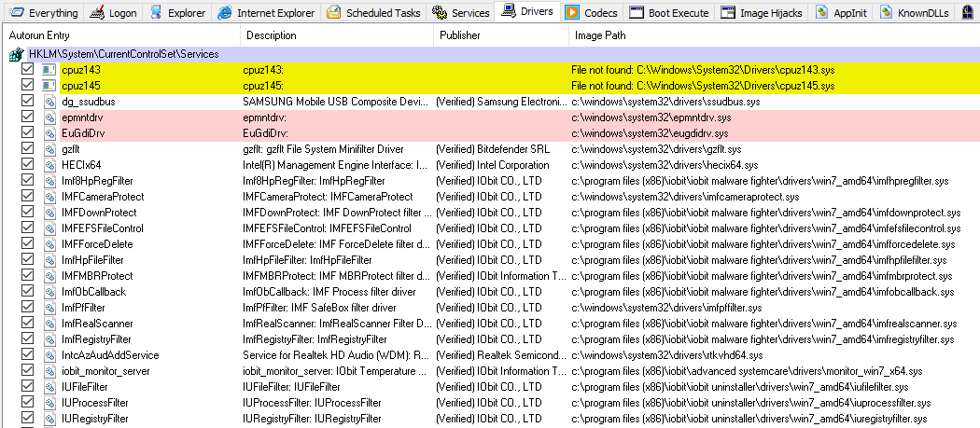The width and height of the screenshot is (980, 428).
Task: Sort by Image Path column header
Action: [x=774, y=35]
